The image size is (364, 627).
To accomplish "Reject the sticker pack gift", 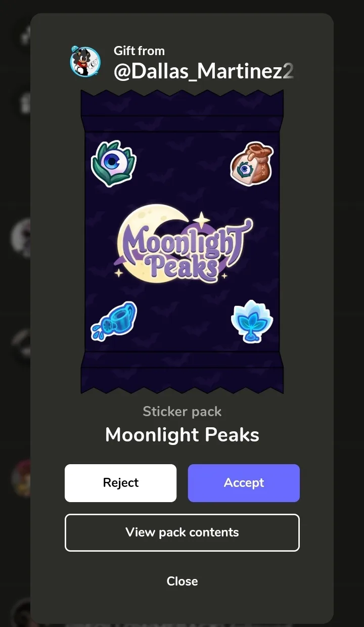I will 120,483.
